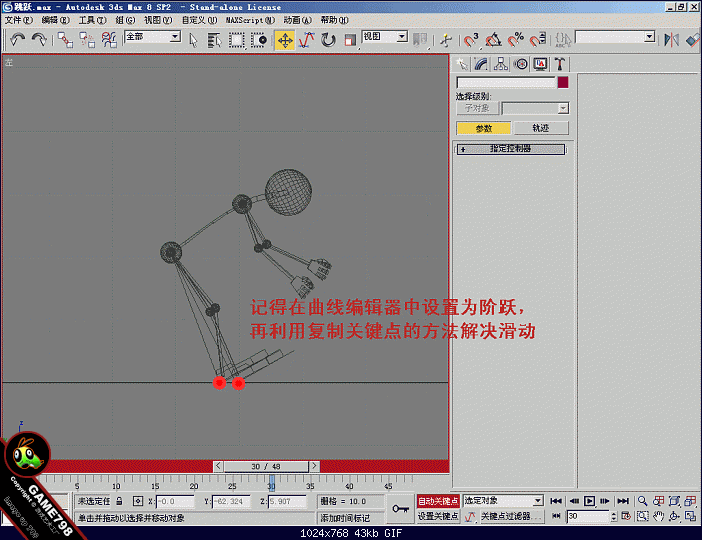Toggle the Angle Snap icon
Image resolution: width=702 pixels, height=540 pixels.
pyautogui.click(x=493, y=40)
